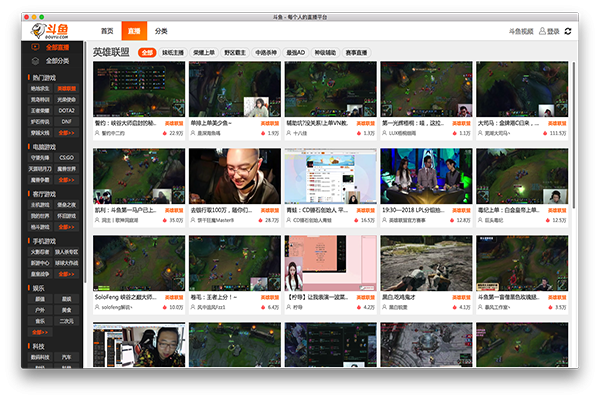Choose 球球大作战 category in sidebar
This screenshot has height=400, width=600.
click(x=67, y=263)
